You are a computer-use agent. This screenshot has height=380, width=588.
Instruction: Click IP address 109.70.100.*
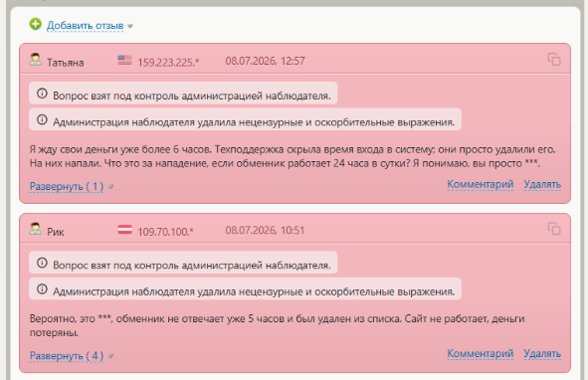pos(165,232)
